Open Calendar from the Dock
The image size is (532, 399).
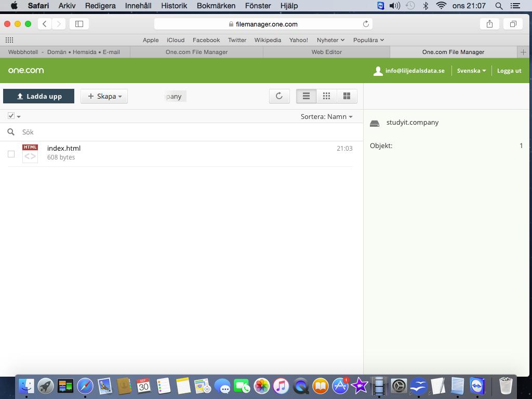pos(143,386)
